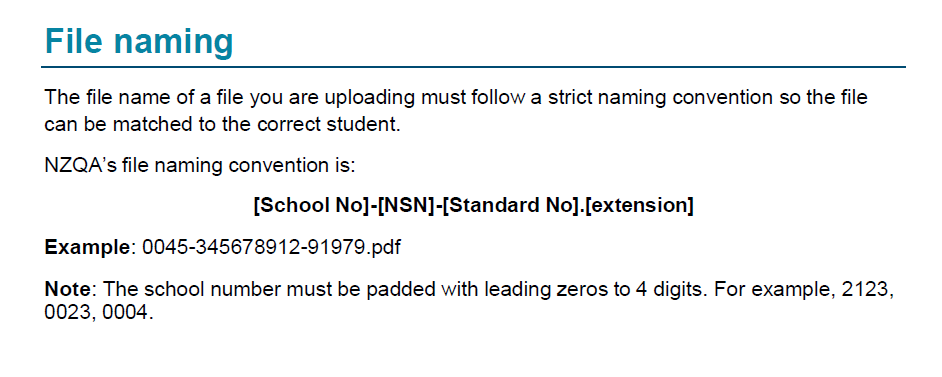The image size is (942, 377).
Task: Click the bold 'Note' label
Action: click(x=68, y=290)
